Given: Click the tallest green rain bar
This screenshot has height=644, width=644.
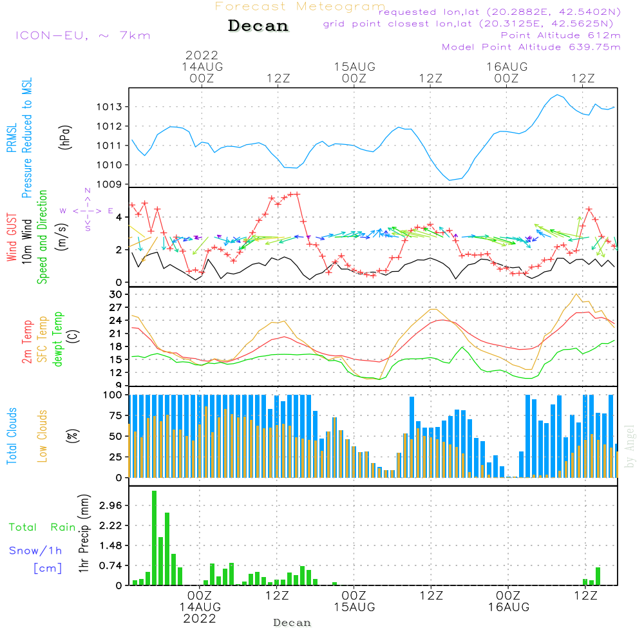Looking at the screenshot, I should [155, 538].
